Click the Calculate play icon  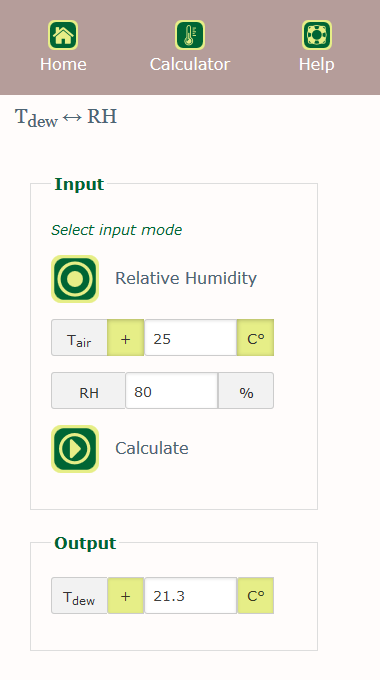click(75, 449)
